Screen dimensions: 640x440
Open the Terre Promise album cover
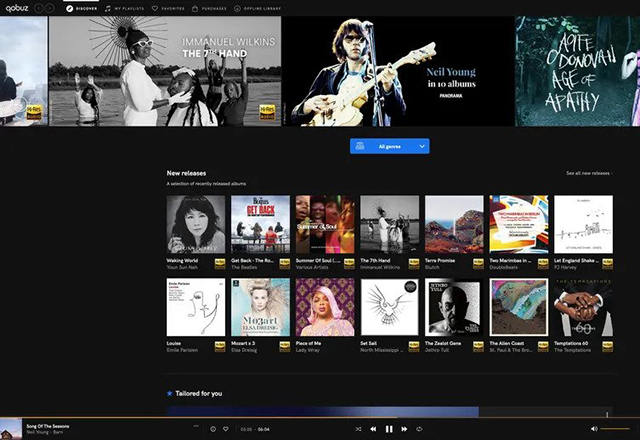454,224
